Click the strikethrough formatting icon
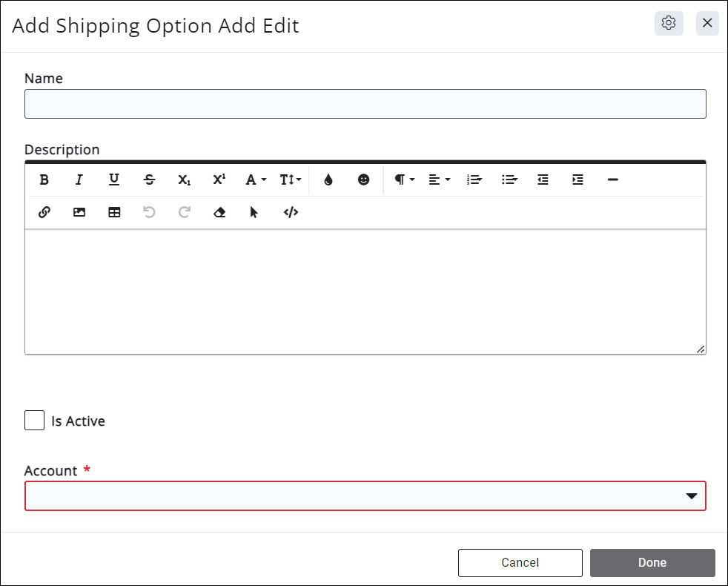Viewport: 728px width, 586px height. 149,180
